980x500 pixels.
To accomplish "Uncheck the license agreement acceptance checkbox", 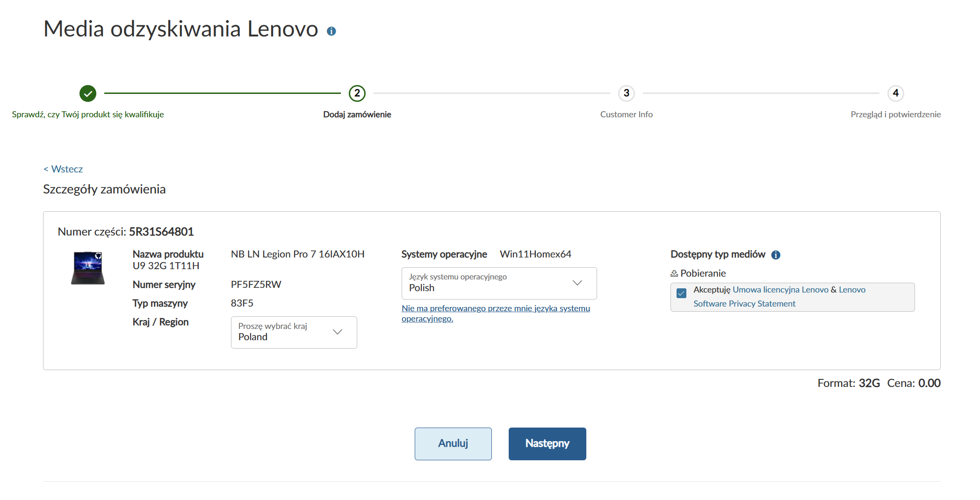I will click(x=682, y=293).
